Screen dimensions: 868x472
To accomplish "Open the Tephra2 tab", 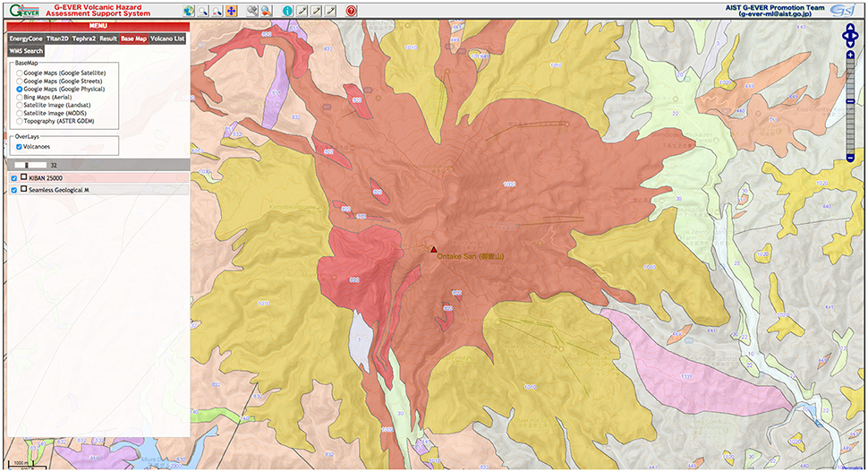I will (83, 39).
